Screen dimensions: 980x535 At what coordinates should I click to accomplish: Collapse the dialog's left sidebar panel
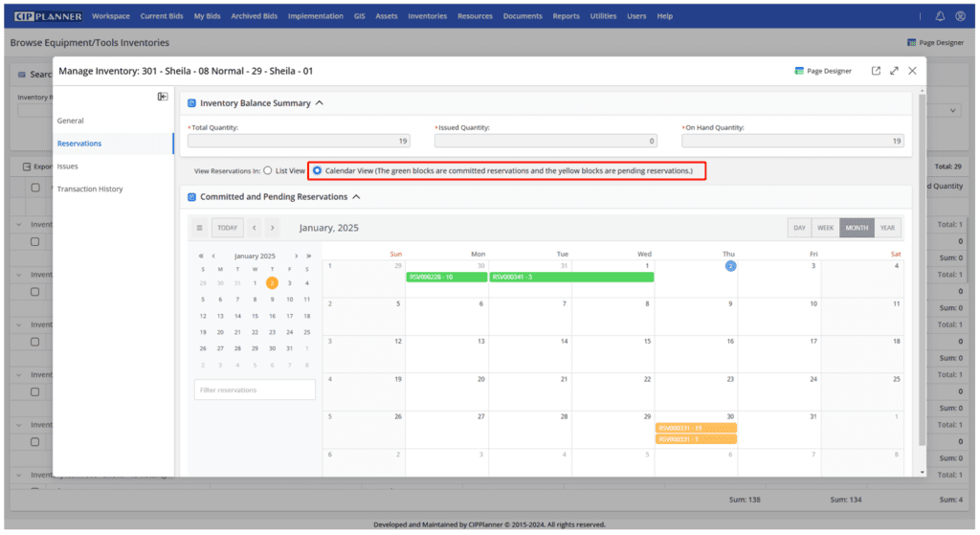pyautogui.click(x=163, y=97)
